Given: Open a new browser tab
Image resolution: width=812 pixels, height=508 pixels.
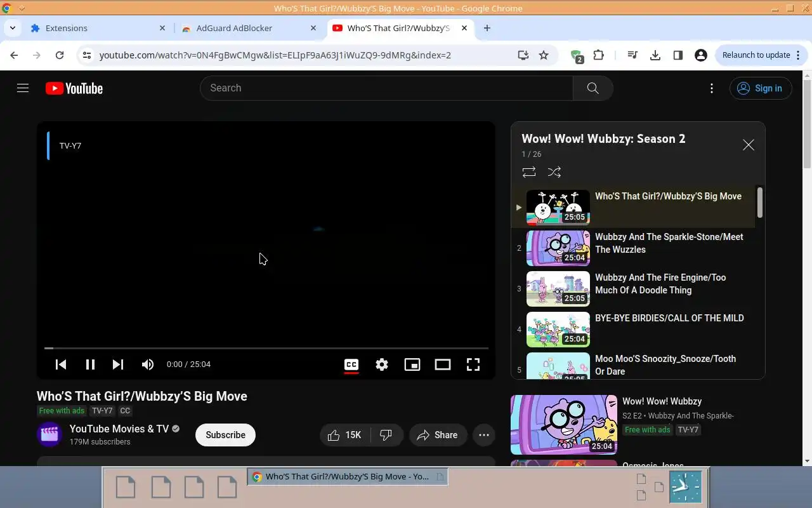Looking at the screenshot, I should (x=487, y=28).
